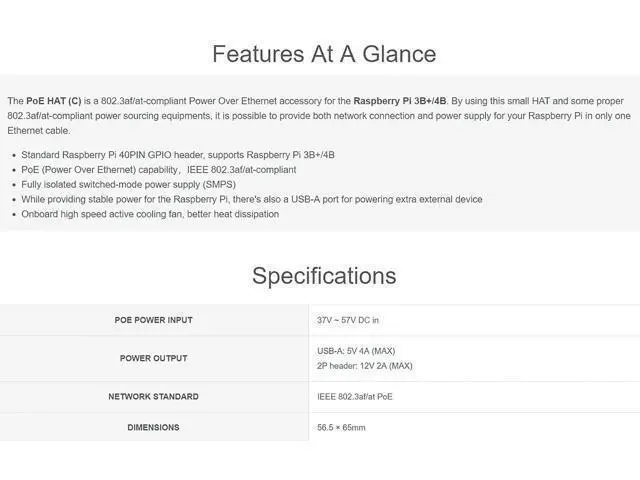The height and width of the screenshot is (480, 640).
Task: Click the 'USB-A: 5V 4A (MAX)' value
Action: pyautogui.click(x=356, y=351)
